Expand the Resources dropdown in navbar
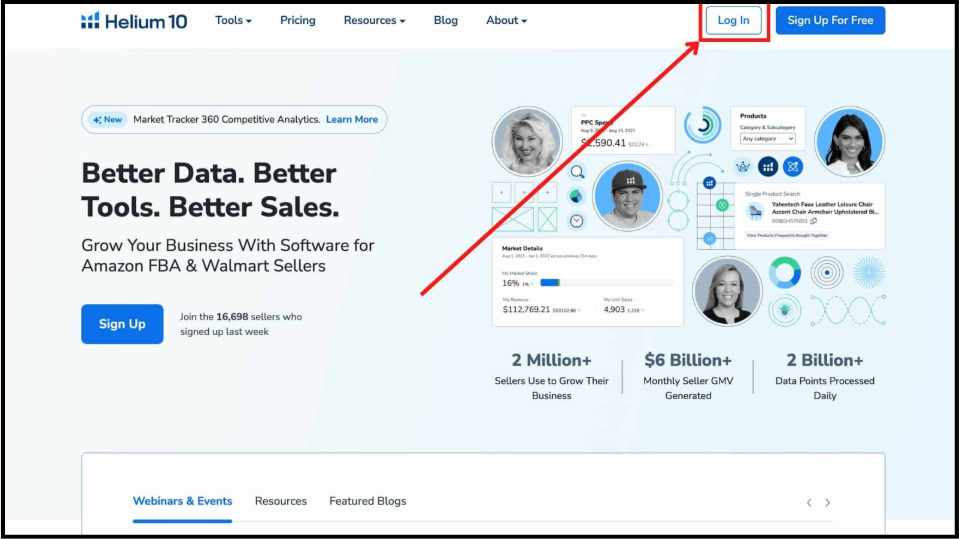The image size is (959, 540). click(374, 21)
